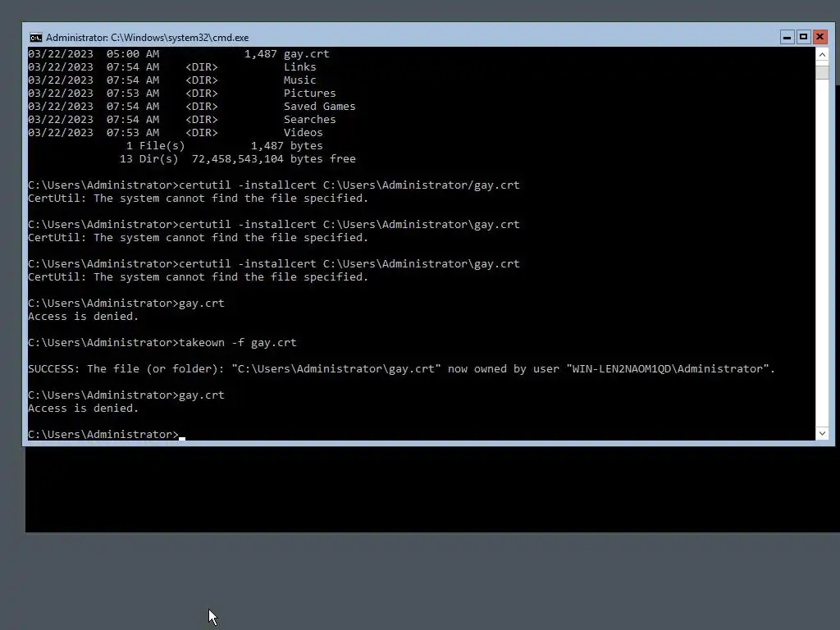Click the empty prompt at the bottom
Image resolution: width=840 pixels, height=630 pixels.
[x=106, y=435]
